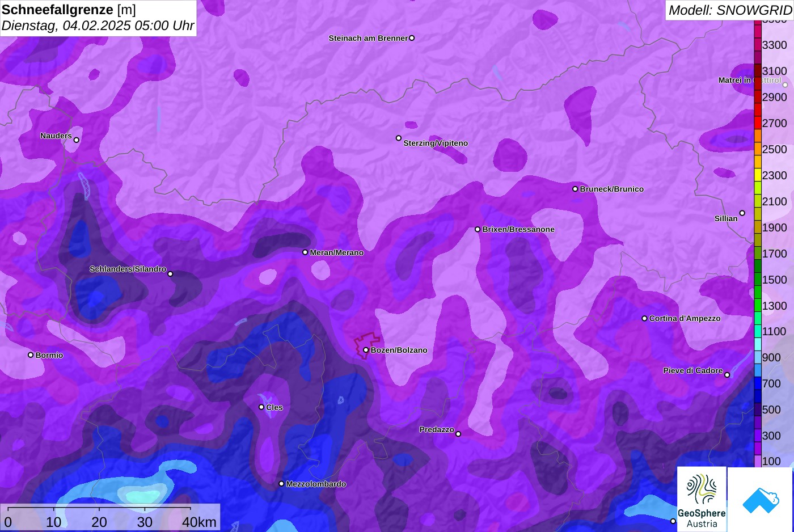This screenshot has width=794, height=532.
Task: Click the Bruneck/Brunico label text
Action: point(612,189)
